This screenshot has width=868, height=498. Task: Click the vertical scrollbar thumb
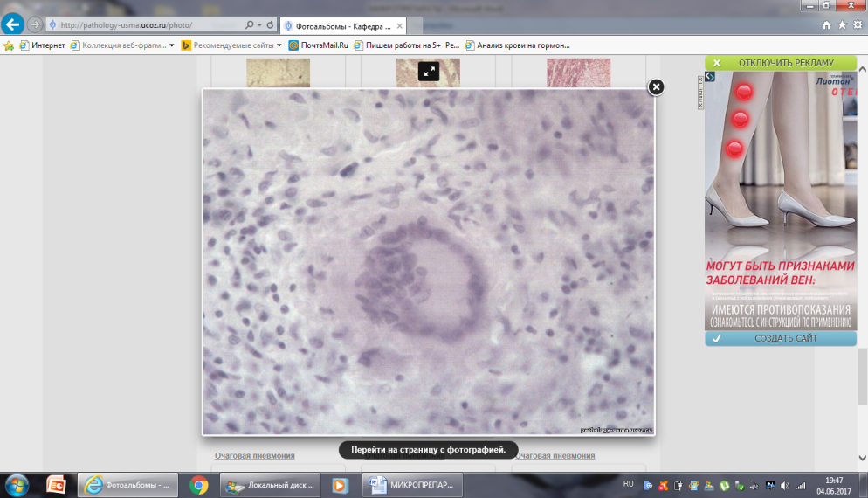tap(863, 377)
